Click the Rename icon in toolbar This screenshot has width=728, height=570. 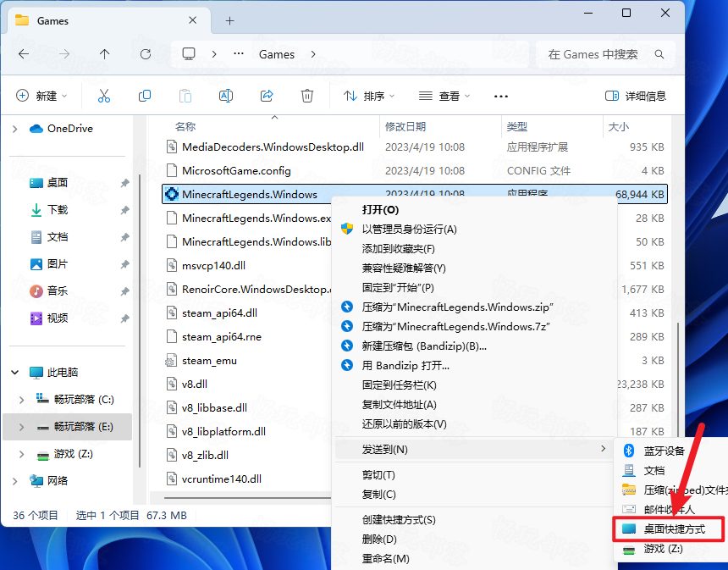[226, 96]
